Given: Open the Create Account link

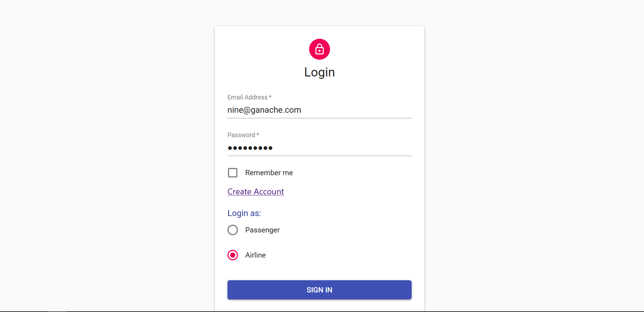Looking at the screenshot, I should [256, 192].
